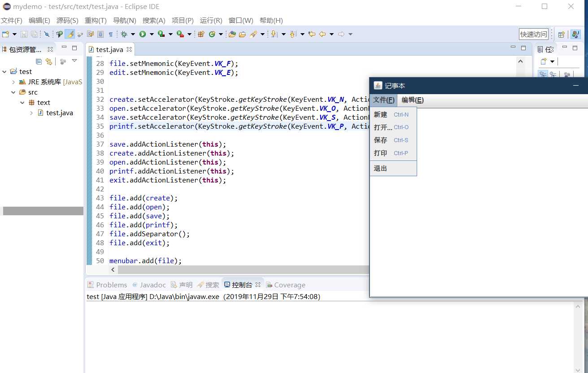The width and height of the screenshot is (588, 373).
Task: Click the Open Type toolbar icon
Action: 232,34
